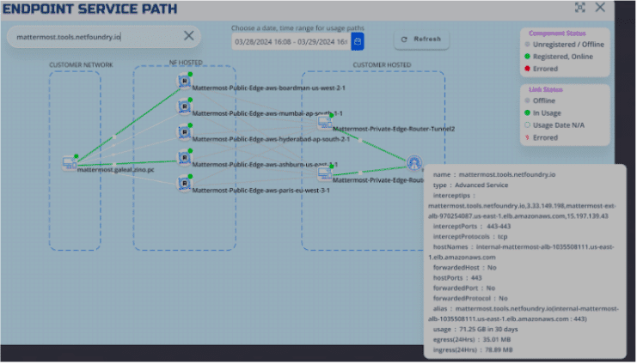Click the red Errored component status dot

[x=527, y=69]
